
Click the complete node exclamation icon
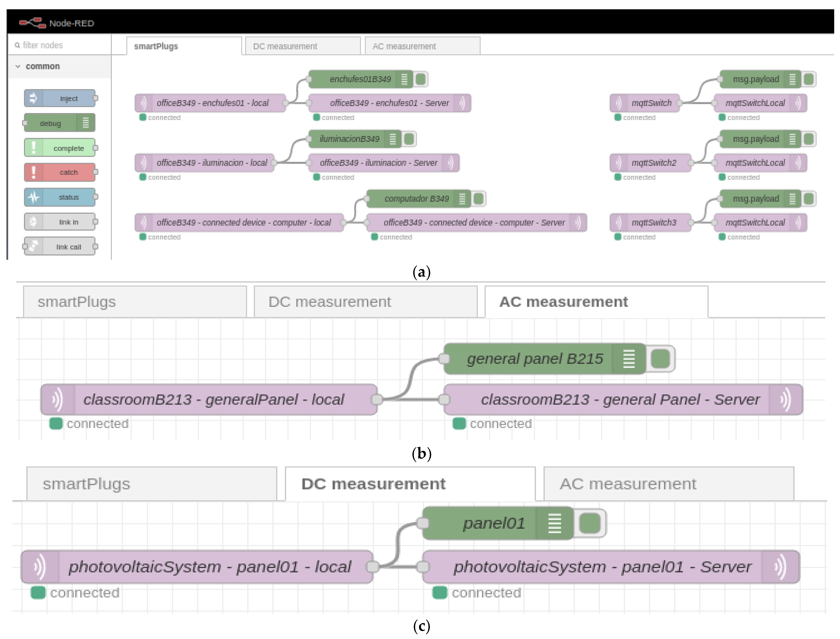tap(33, 148)
